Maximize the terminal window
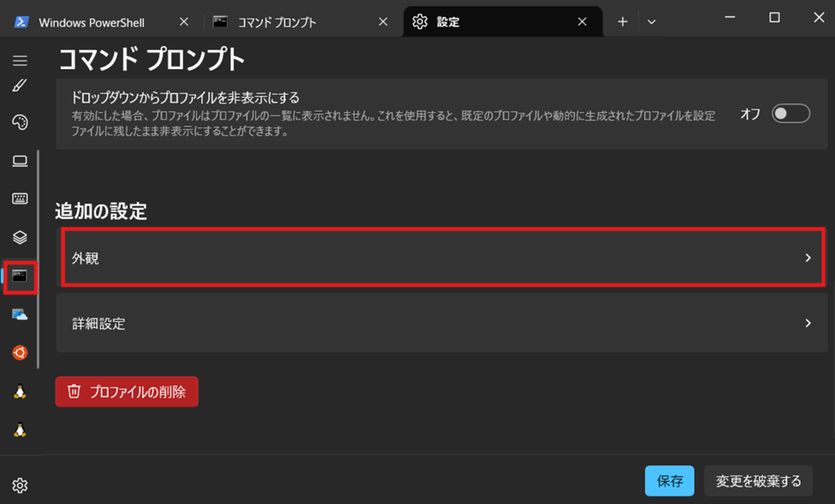 pyautogui.click(x=774, y=18)
